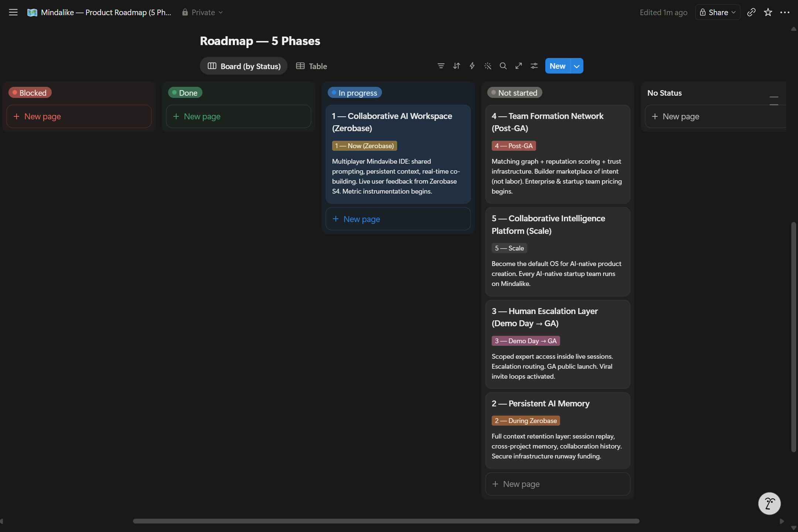The width and height of the screenshot is (798, 532).
Task: Open database search magnifier icon
Action: 503,66
